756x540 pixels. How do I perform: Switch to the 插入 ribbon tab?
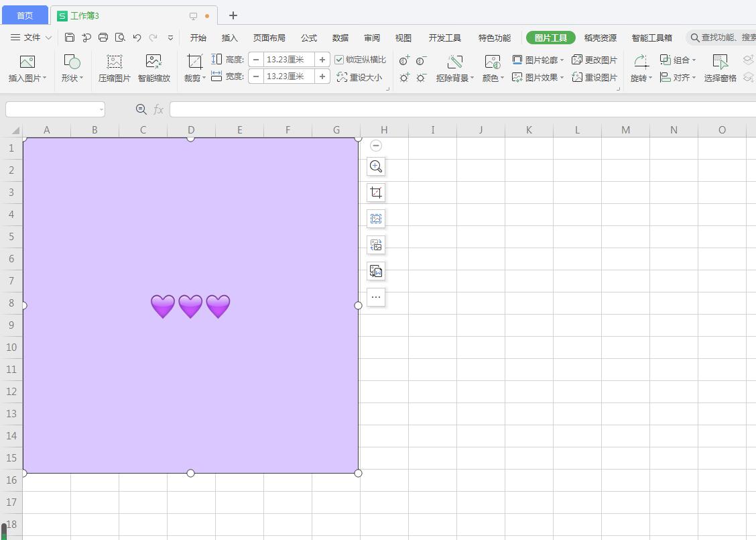pyautogui.click(x=230, y=38)
